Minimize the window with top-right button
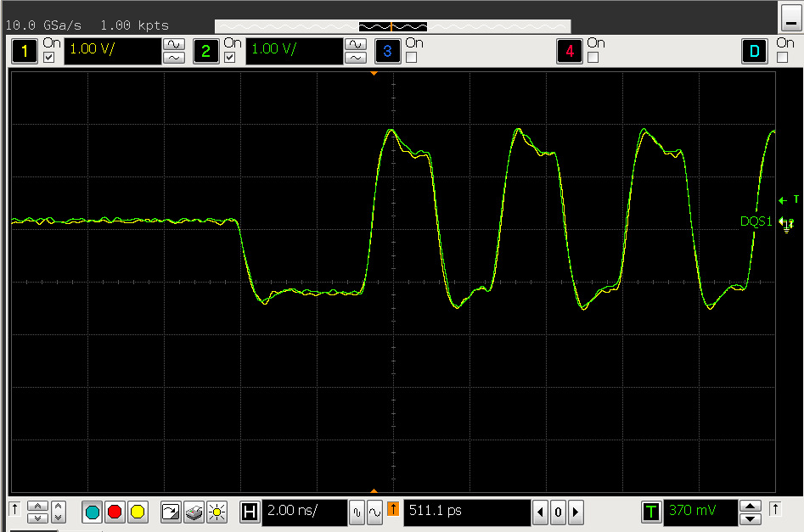804x532 pixels. tap(791, 17)
